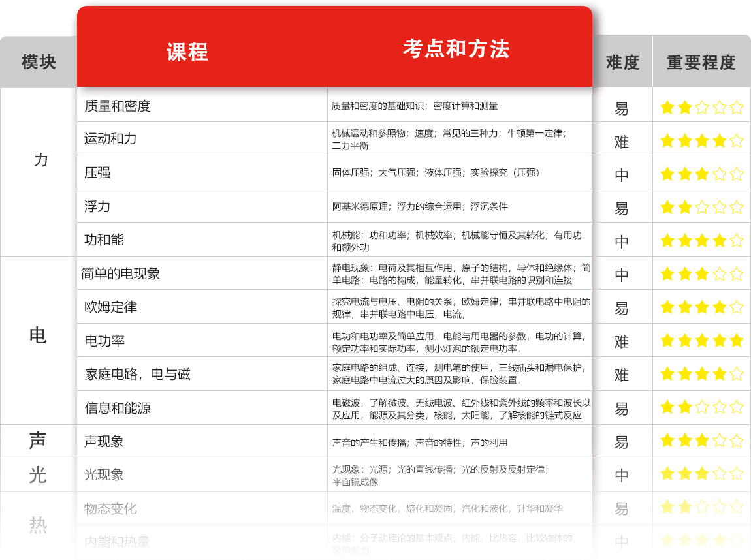This screenshot has height=560, width=751.
Task: Select the 光现象 course cell
Action: click(x=202, y=474)
